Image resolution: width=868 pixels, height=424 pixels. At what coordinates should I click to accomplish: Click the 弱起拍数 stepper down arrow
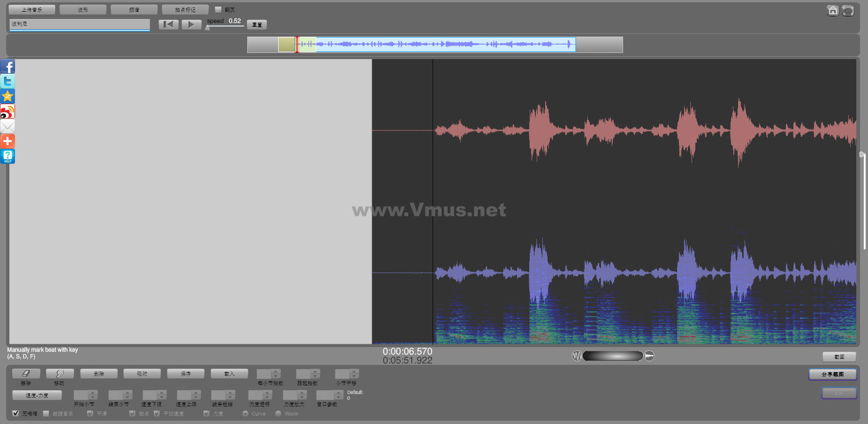coord(315,376)
